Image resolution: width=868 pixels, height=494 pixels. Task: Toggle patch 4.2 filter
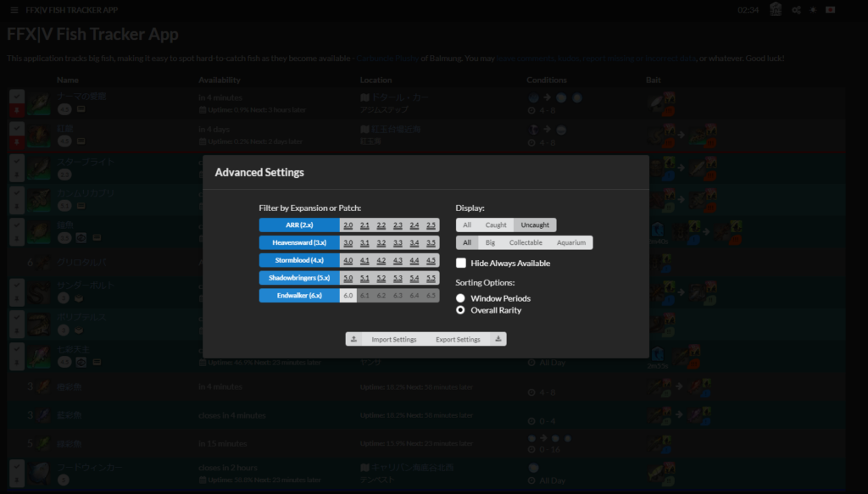381,260
